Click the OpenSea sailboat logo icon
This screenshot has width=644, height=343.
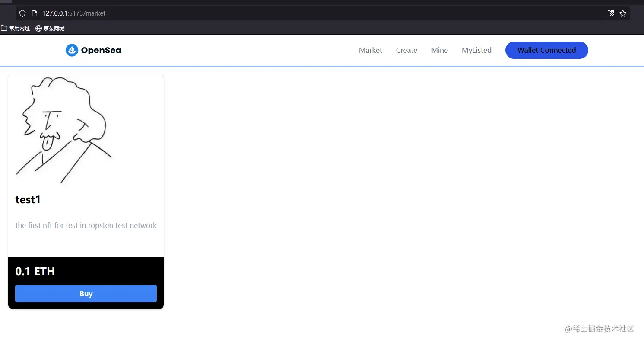coord(72,50)
